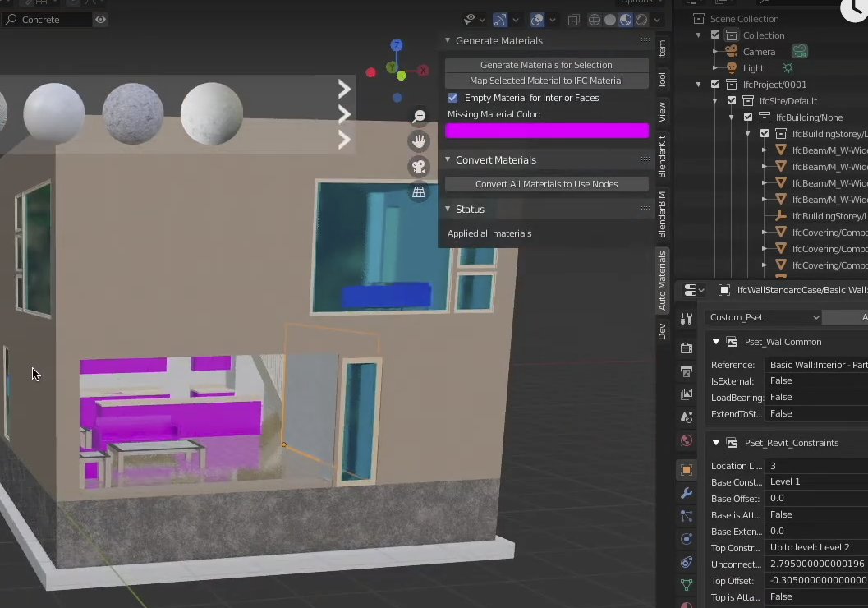868x608 pixels.
Task: Click Map Selected Material to IFC Material
Action: click(x=546, y=81)
